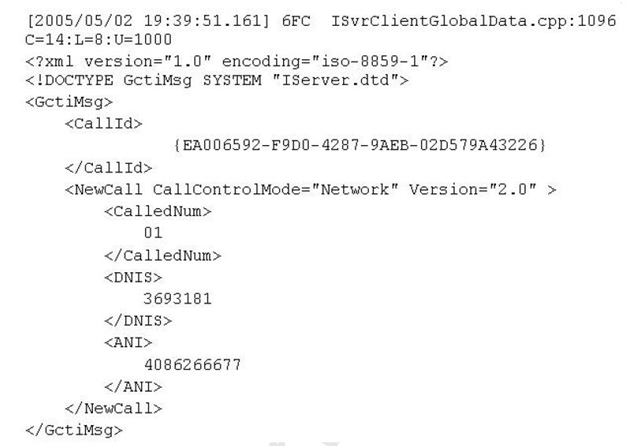Screen dimensions: 628x448
Task: Click the ISvrClientGlobalData.cpp:1096 source reference
Action: click(x=474, y=21)
